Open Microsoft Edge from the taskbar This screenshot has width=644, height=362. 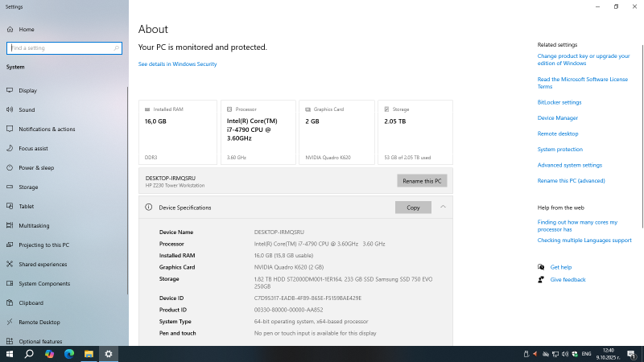pos(69,353)
